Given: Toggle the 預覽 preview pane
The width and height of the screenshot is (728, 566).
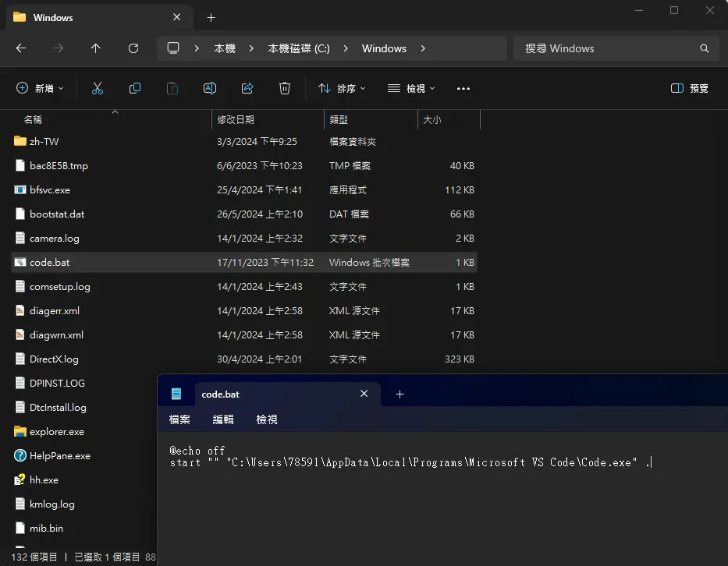Looking at the screenshot, I should [690, 89].
